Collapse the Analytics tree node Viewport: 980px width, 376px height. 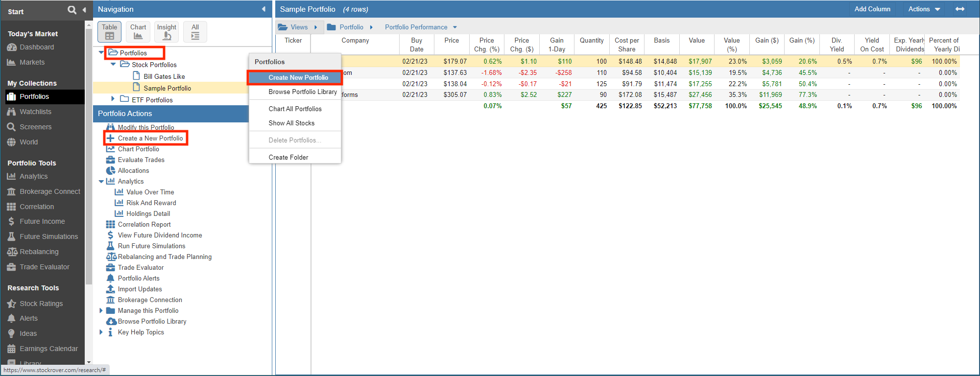(101, 182)
